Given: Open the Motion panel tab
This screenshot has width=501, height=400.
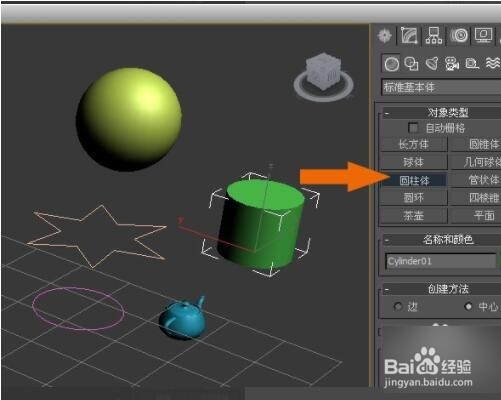Looking at the screenshot, I should pos(459,35).
